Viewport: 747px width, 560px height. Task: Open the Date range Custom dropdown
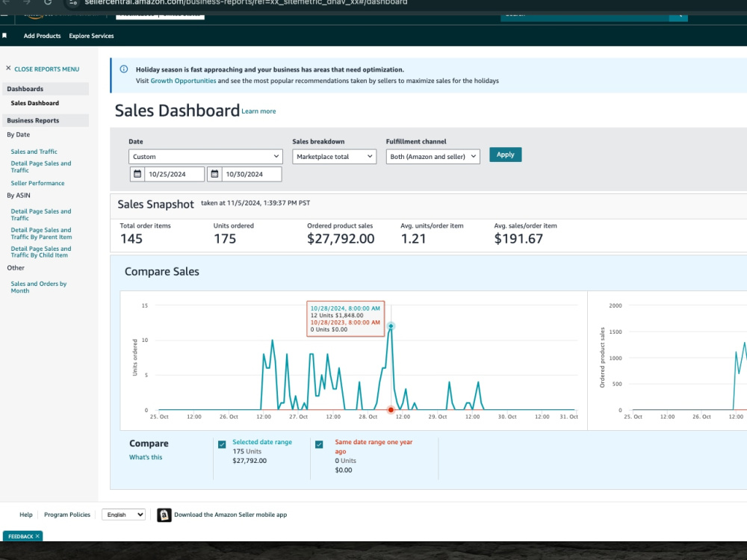206,157
